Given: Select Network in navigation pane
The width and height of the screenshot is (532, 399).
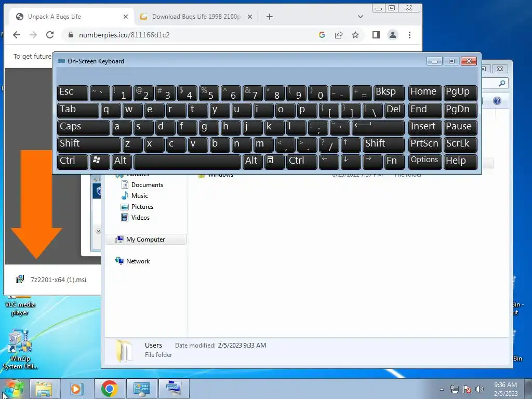Looking at the screenshot, I should [132, 261].
